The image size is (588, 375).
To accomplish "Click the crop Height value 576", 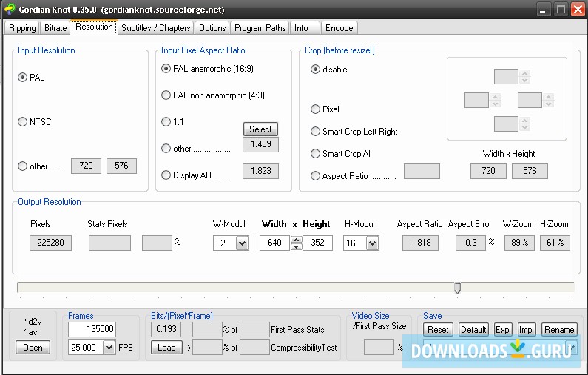I will pos(530,171).
